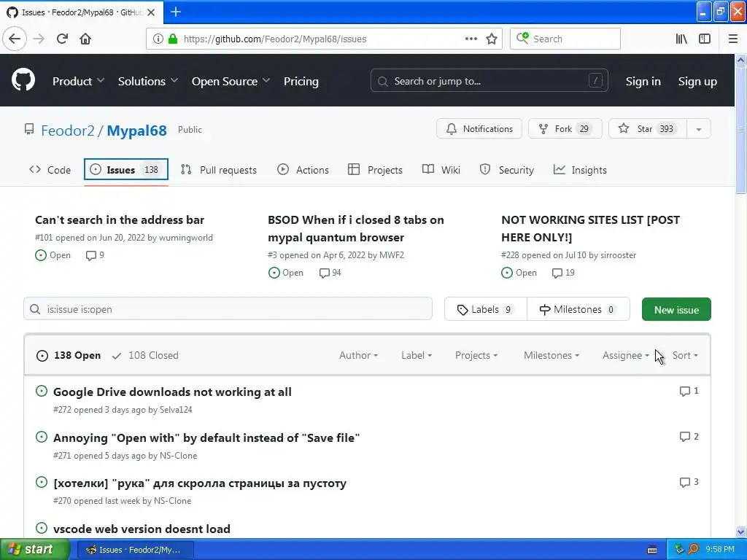Click the magnifier icon in issue filter box
Image resolution: width=747 pixels, height=560 pixels.
[x=35, y=309]
